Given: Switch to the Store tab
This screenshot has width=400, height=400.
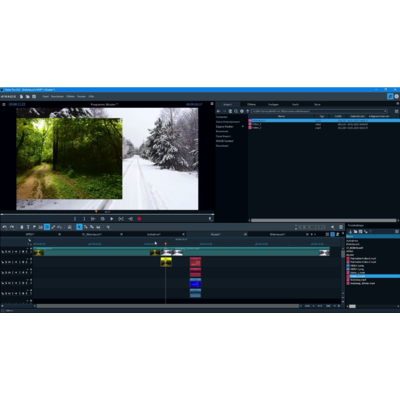Looking at the screenshot, I should tap(317, 104).
